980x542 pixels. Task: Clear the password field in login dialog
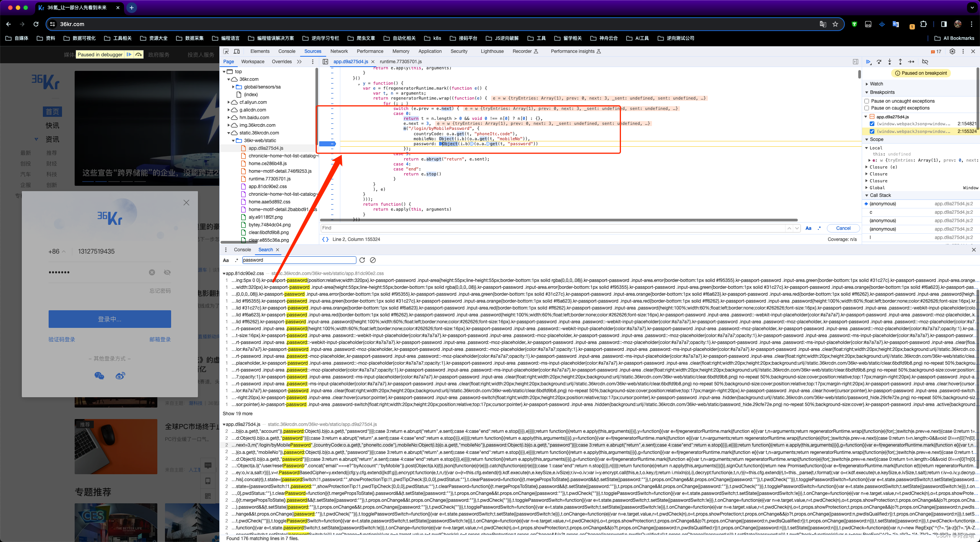pos(152,272)
